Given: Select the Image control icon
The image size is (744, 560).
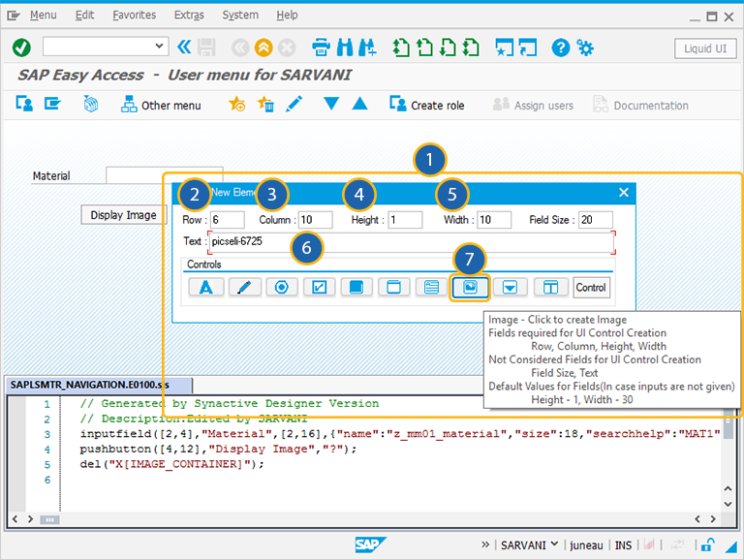Looking at the screenshot, I should [x=470, y=287].
